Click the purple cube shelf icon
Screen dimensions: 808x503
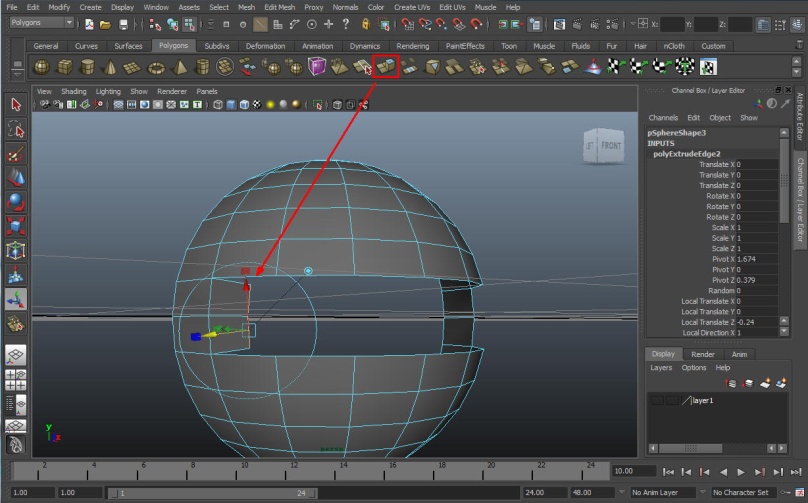317,67
